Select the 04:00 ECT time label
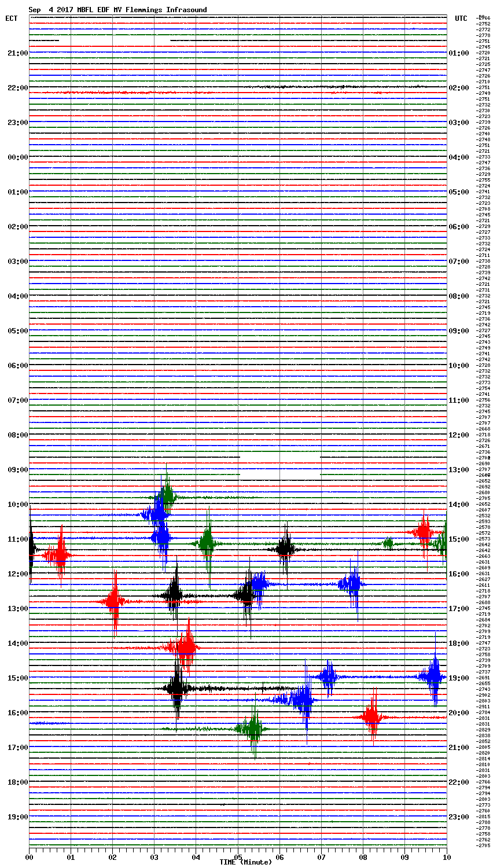The height and width of the screenshot is (868, 493). (17, 296)
